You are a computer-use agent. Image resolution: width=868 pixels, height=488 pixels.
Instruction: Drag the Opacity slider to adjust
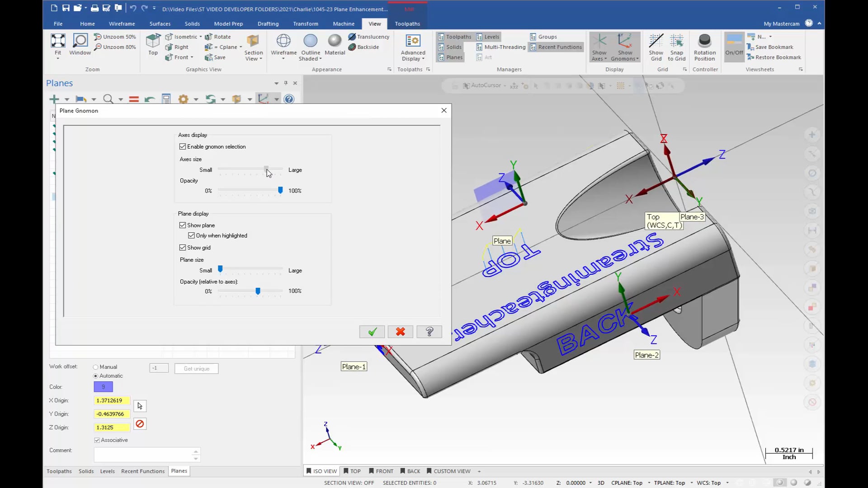pos(279,190)
